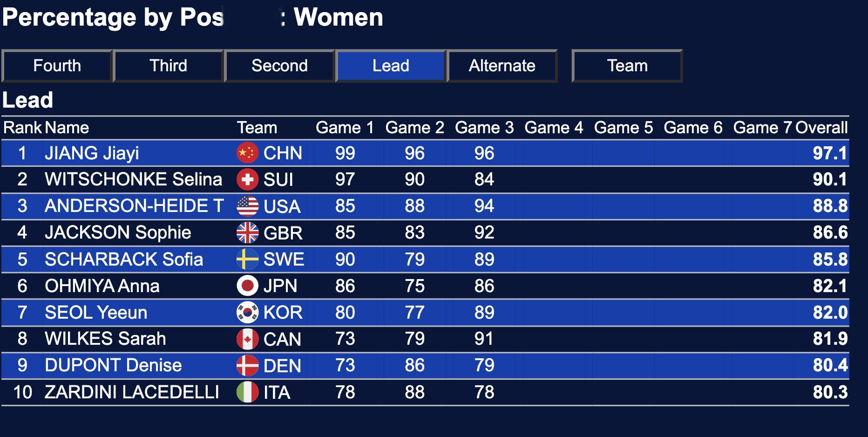Show the Alternate position tab
Screen dimensions: 868x437
click(502, 66)
